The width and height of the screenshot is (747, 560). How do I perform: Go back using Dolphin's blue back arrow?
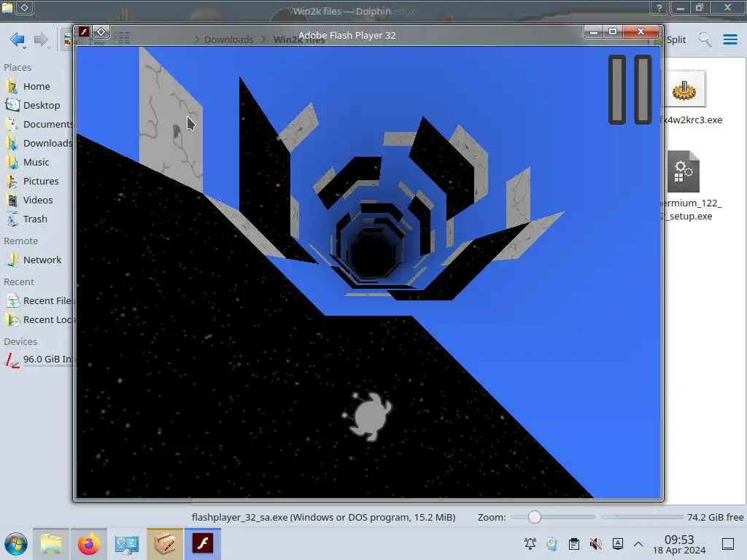18,39
